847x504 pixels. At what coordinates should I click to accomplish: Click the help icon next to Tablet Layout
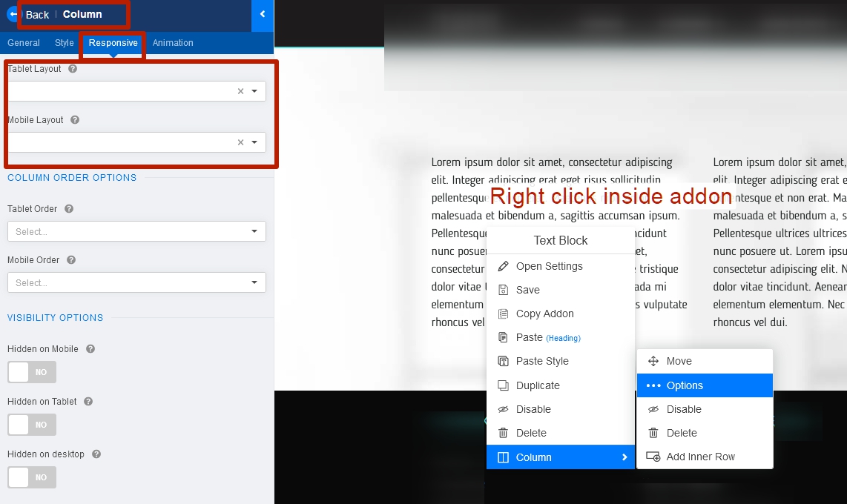(x=73, y=69)
